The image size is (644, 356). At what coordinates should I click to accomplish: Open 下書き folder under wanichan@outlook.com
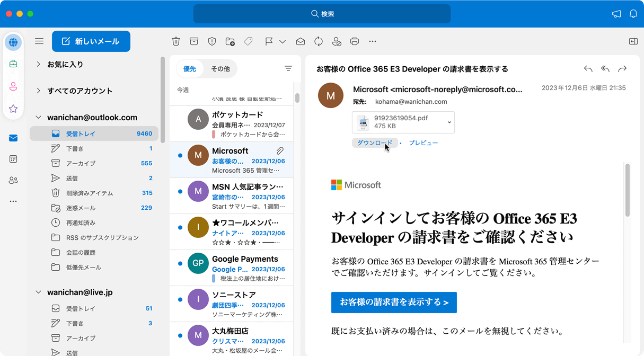93,149
